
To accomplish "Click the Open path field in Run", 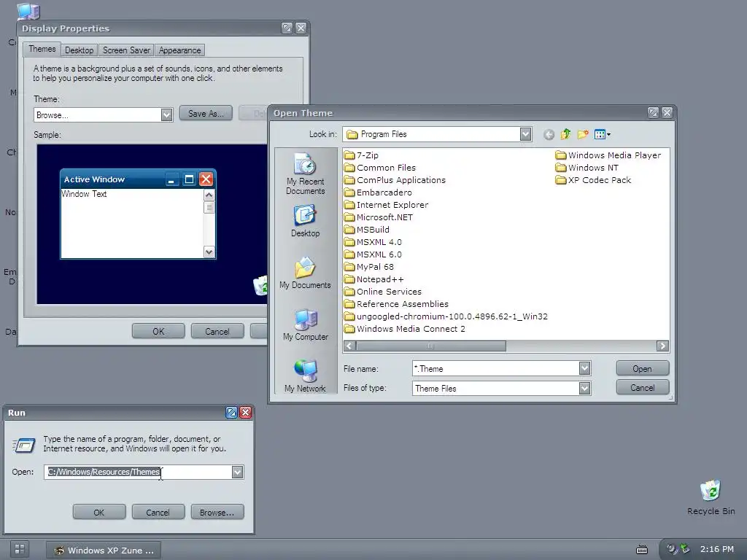I will [138, 472].
